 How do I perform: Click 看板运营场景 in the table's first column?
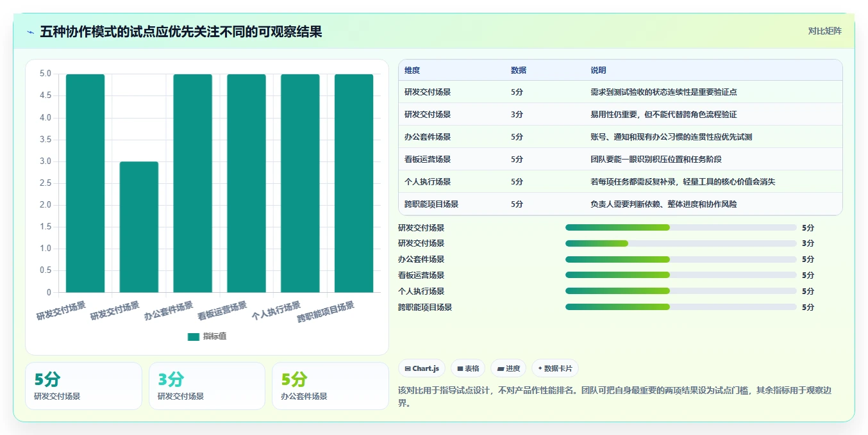coord(428,159)
